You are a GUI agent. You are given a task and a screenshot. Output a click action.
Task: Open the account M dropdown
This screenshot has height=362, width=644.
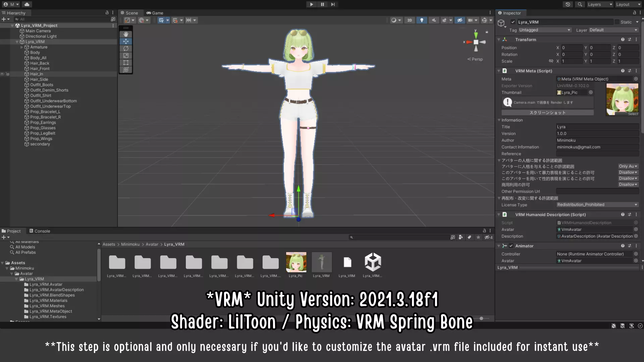(x=11, y=4)
